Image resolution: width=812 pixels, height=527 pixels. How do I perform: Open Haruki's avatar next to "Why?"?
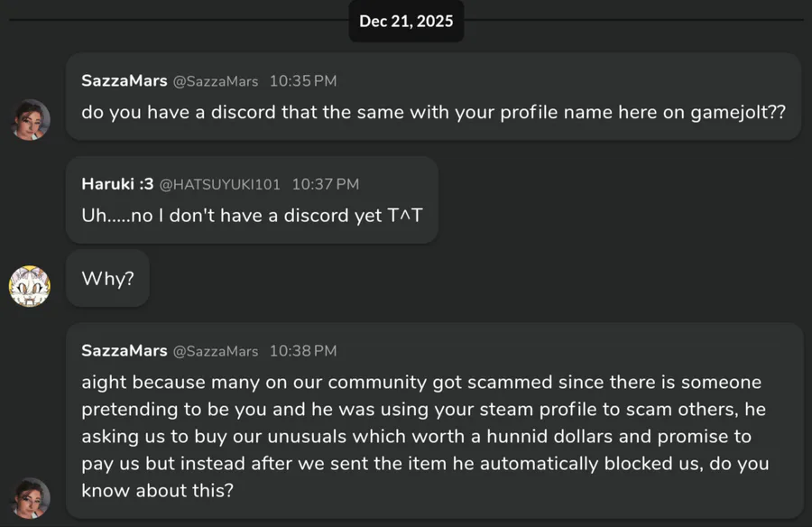pos(30,286)
